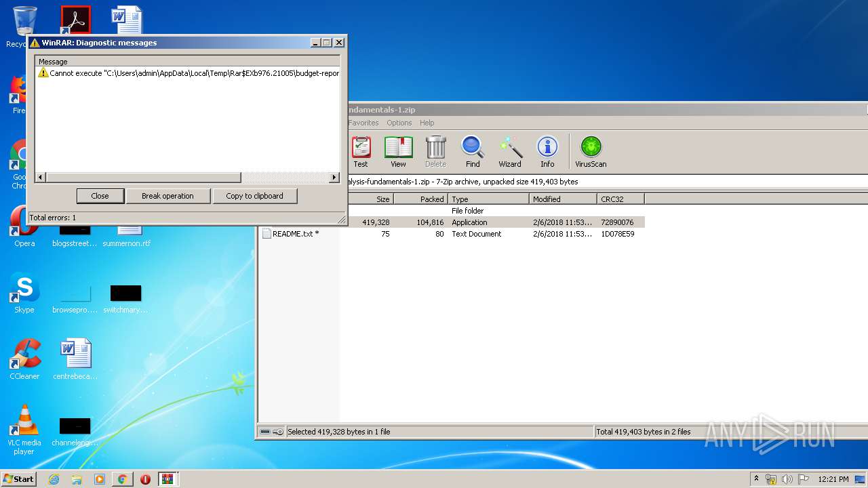This screenshot has width=868, height=488.
Task: Click the Delete toolbar icon in WinRAR
Action: [435, 151]
